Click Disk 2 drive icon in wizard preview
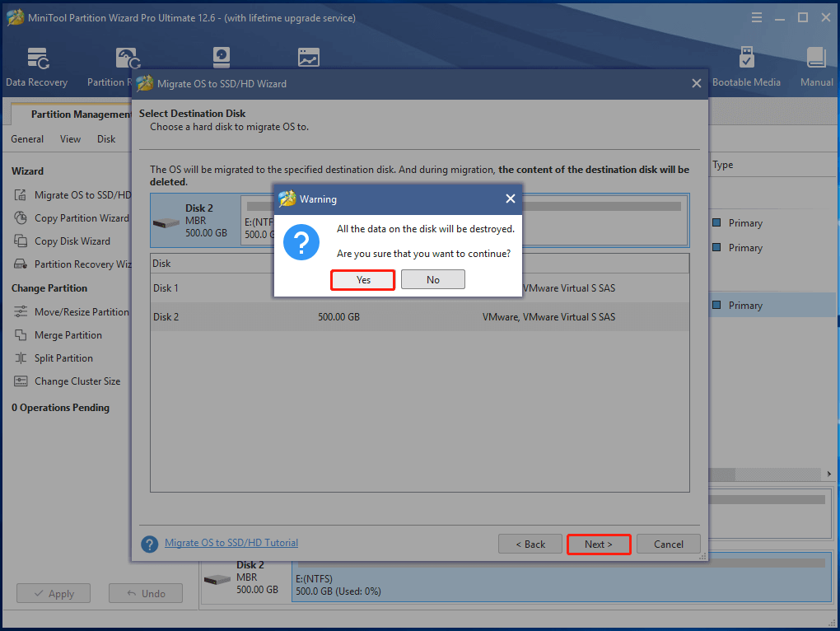The image size is (840, 631). [166, 222]
